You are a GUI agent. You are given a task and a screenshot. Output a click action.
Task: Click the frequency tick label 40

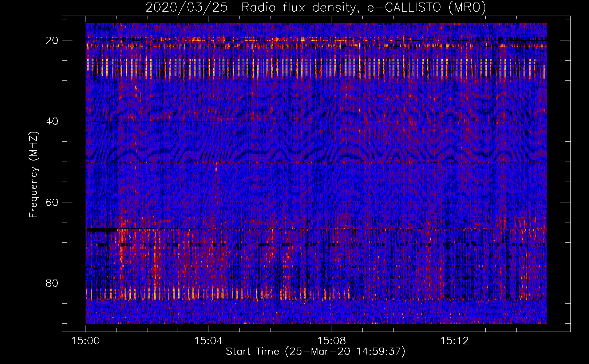52,121
